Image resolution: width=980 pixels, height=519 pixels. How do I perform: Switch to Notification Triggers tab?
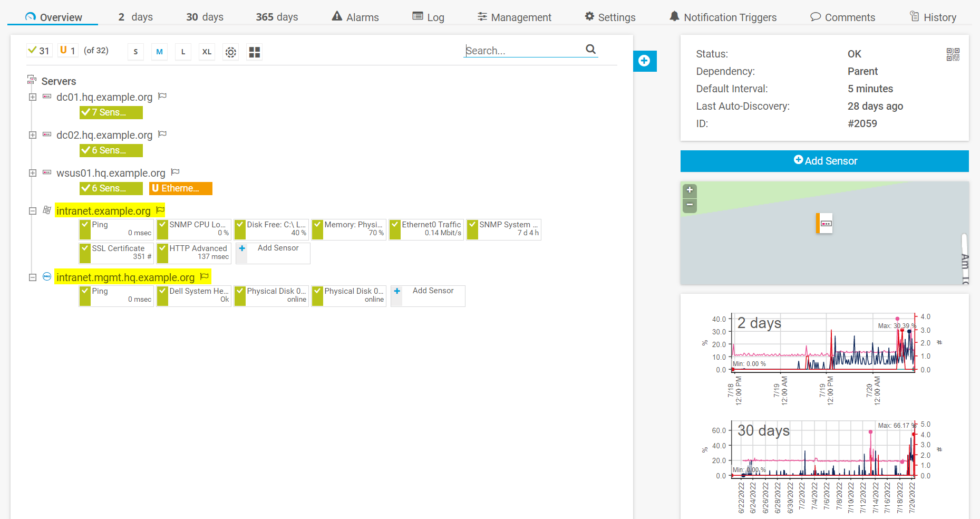coord(723,17)
